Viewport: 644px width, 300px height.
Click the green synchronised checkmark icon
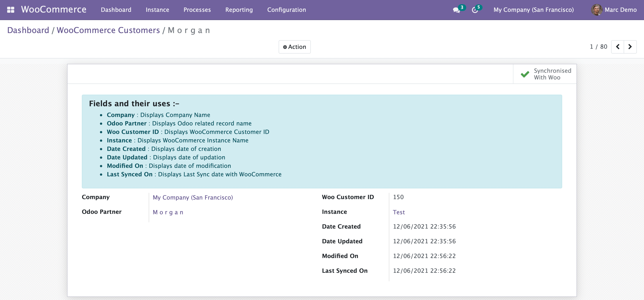(525, 74)
